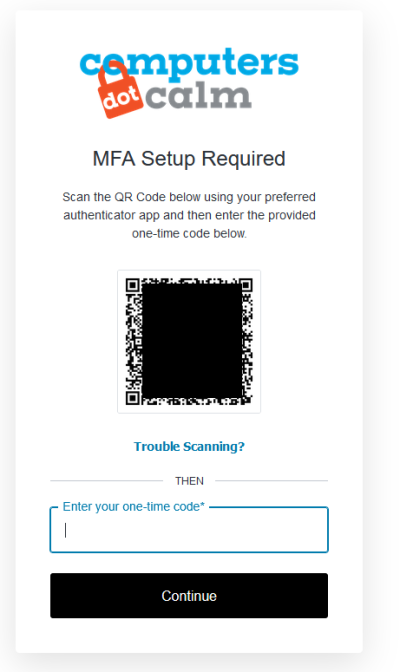This screenshot has height=672, width=400.
Task: Click the QR code bottom-left finder square
Action: coord(132,398)
